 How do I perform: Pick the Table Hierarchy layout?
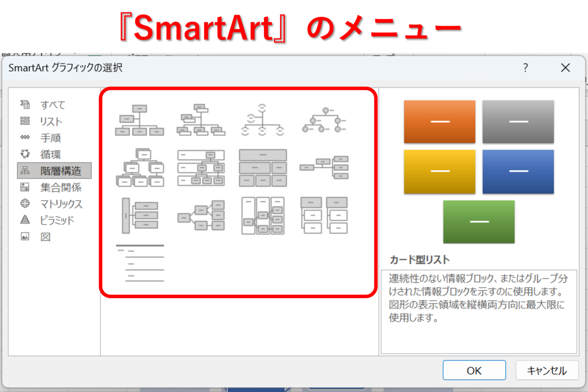(263, 168)
